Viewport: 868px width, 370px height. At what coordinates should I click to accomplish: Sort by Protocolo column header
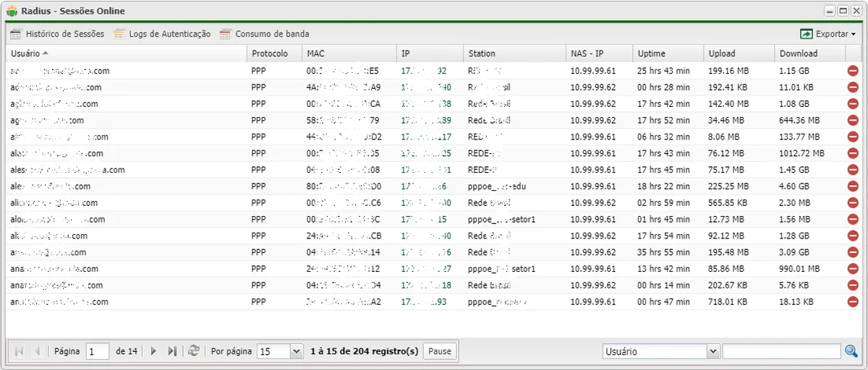pyautogui.click(x=275, y=53)
